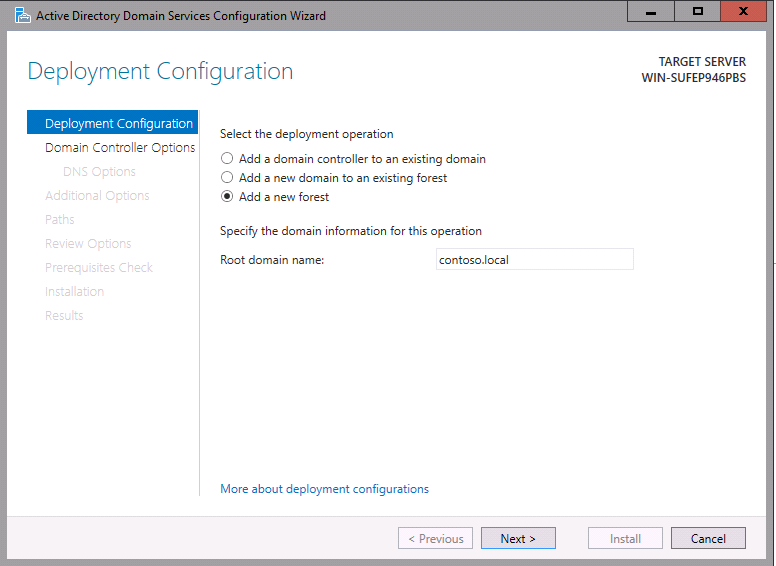Maximize the wizard window
The width and height of the screenshot is (776, 566).
pos(697,11)
